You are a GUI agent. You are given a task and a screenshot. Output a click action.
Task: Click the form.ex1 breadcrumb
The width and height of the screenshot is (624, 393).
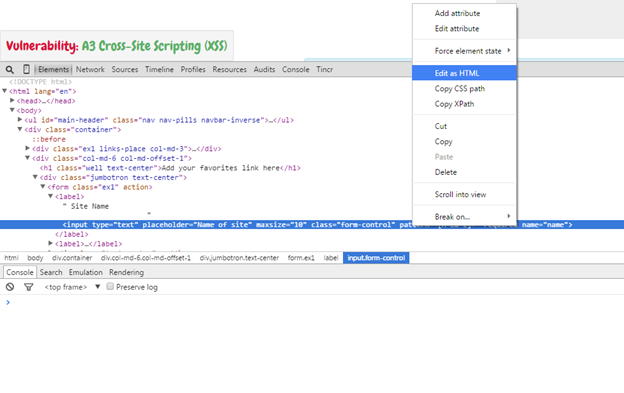(301, 258)
